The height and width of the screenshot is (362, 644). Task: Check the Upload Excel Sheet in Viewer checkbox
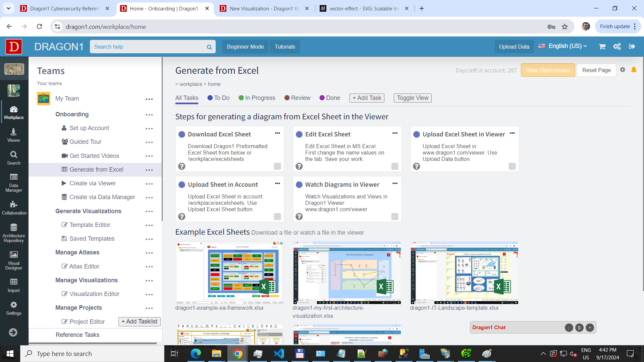point(512,166)
